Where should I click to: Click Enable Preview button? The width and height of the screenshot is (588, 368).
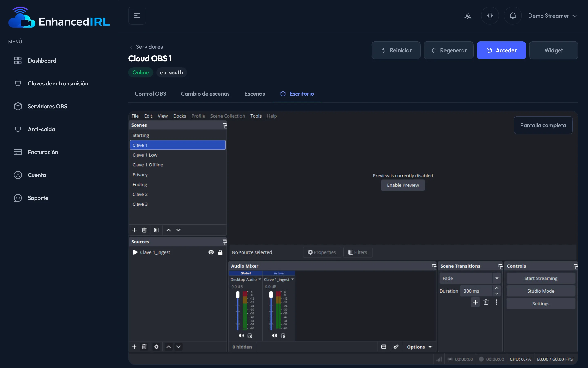coord(403,185)
